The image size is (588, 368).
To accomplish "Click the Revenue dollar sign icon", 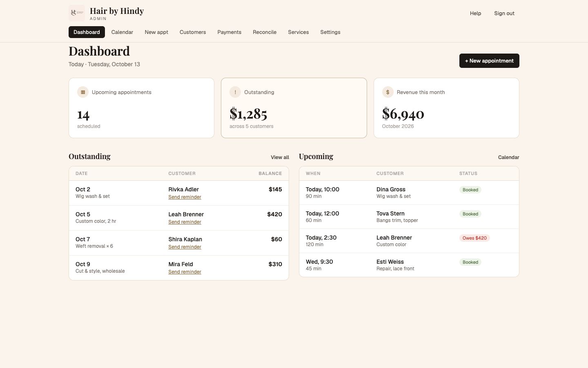I will coord(388,92).
